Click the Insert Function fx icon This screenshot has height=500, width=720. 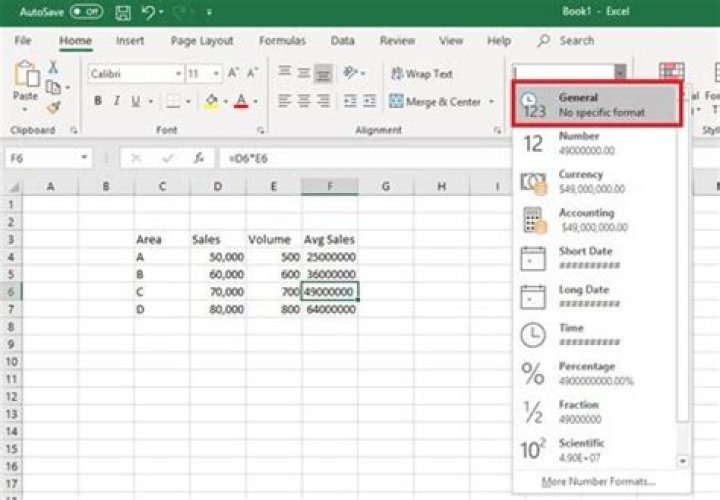[199, 158]
